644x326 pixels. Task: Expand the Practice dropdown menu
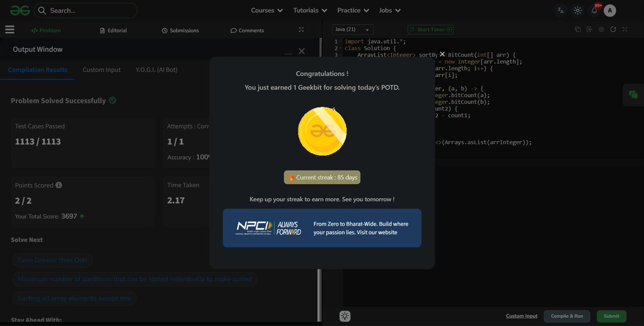353,10
